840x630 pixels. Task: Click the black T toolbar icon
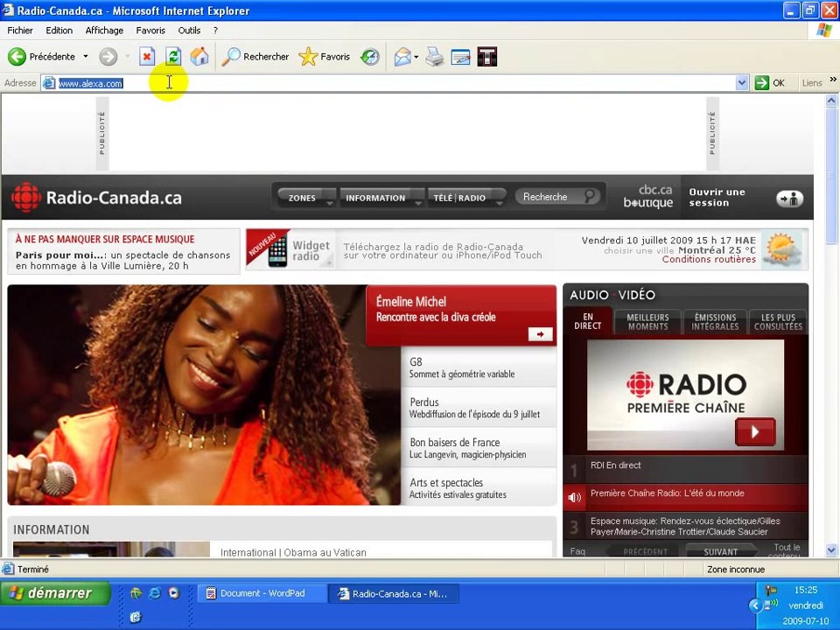pyautogui.click(x=487, y=56)
